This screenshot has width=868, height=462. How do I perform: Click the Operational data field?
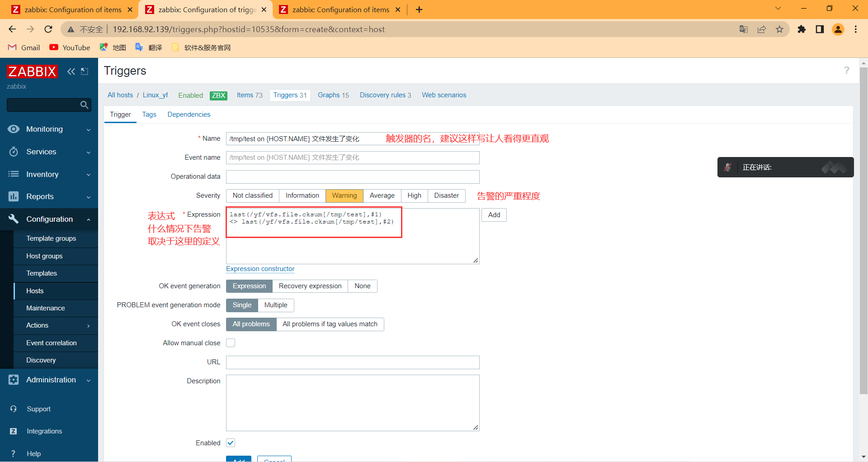pyautogui.click(x=353, y=176)
